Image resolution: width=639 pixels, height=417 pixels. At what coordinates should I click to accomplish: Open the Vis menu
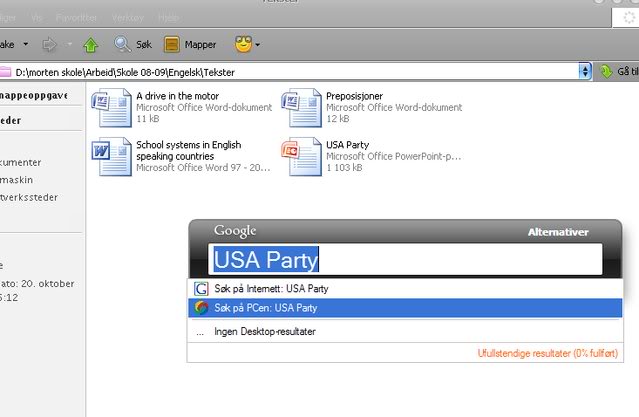[36, 18]
